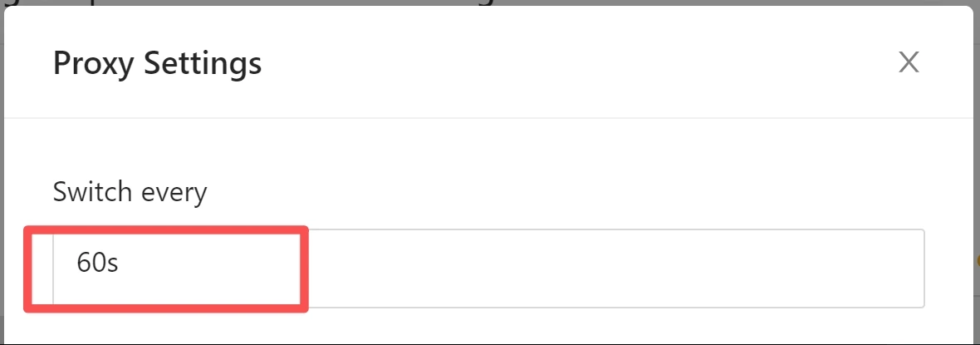Click the Proxy Settings dialog title
The image size is (980, 345).
157,63
